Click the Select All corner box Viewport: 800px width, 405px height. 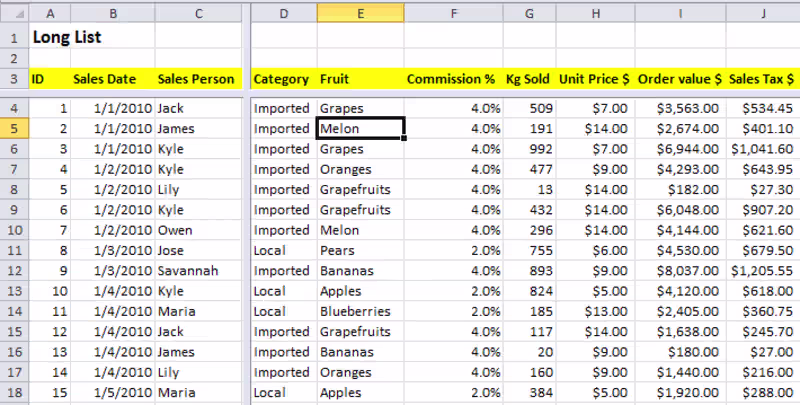point(14,13)
